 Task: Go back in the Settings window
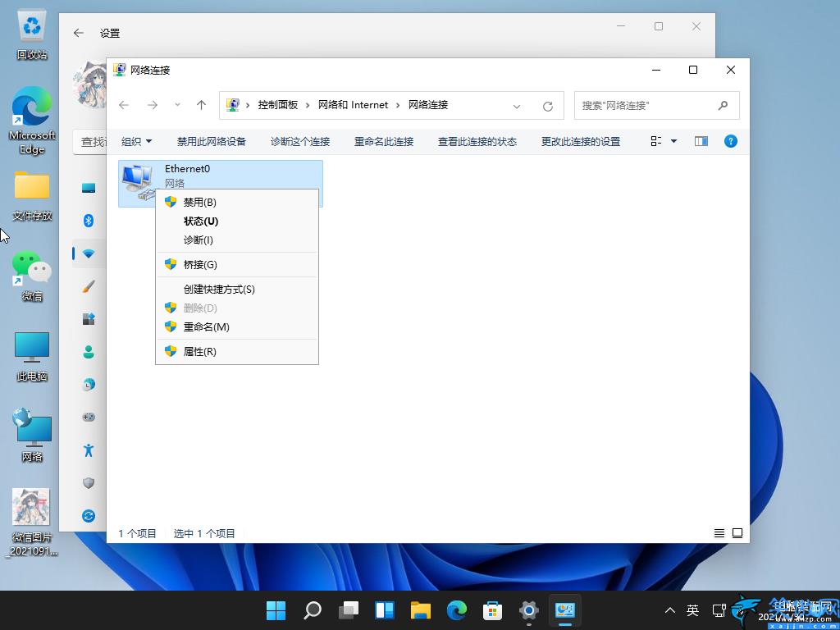[79, 33]
